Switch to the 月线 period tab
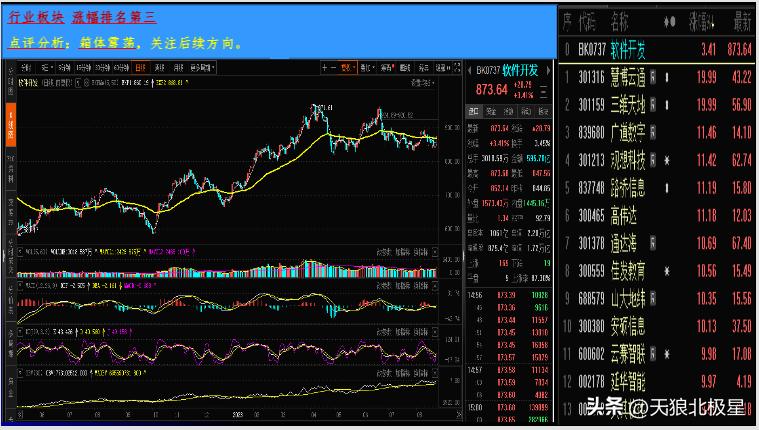 tap(179, 68)
